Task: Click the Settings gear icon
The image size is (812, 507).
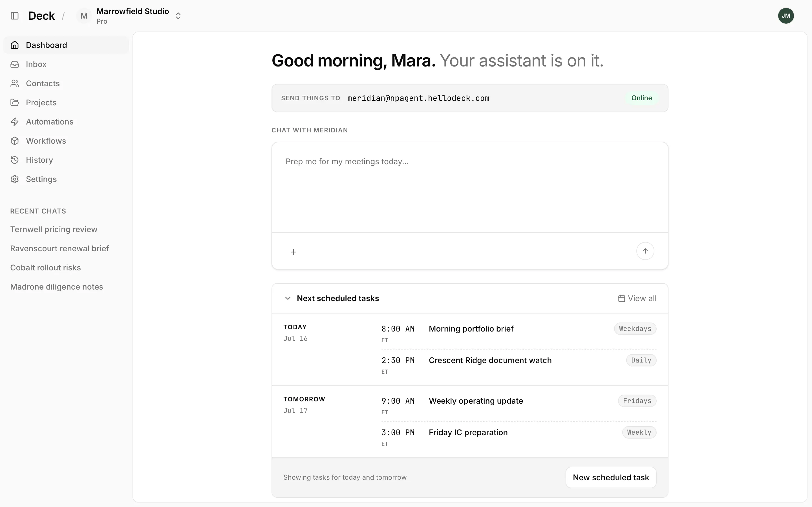Action: [15, 179]
